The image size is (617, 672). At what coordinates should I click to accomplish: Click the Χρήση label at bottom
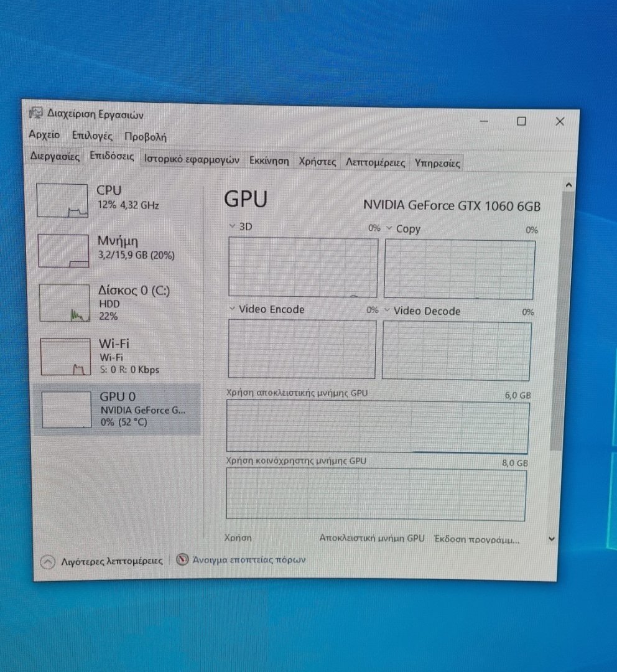tap(238, 538)
